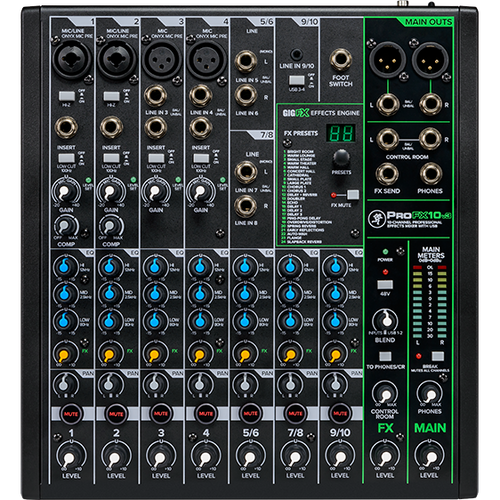Click the left quarter-inch main out jack
Image resolution: width=500 pixels, height=500 pixels.
pos(388,104)
